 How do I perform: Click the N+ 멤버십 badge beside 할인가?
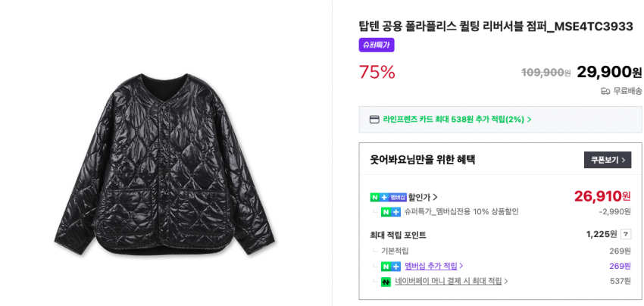coord(388,197)
